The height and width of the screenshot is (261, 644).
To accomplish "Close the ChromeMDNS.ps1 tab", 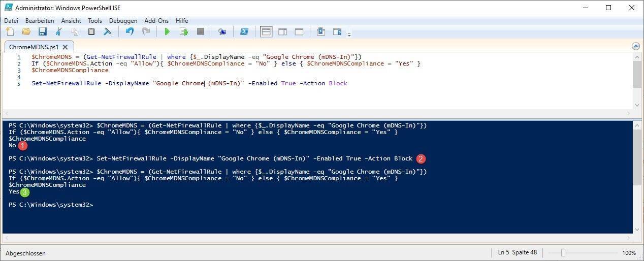I will pos(65,47).
